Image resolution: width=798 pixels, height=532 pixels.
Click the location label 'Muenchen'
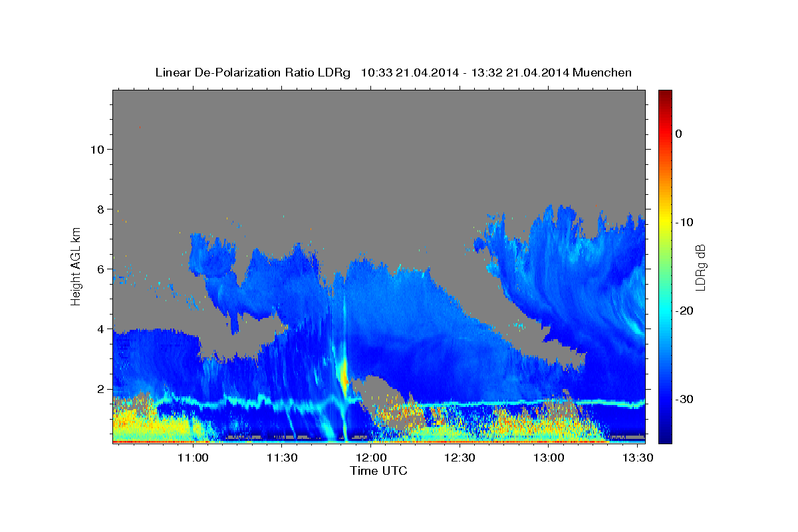(602, 72)
